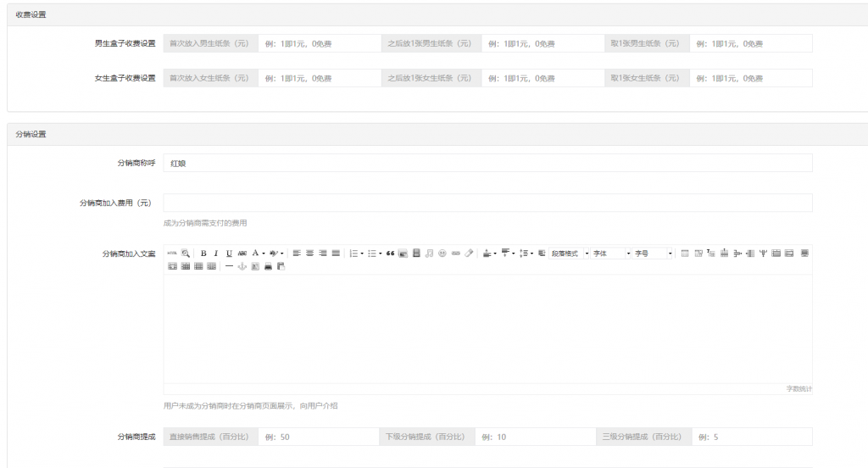This screenshot has width=868, height=468.
Task: Focus 之后放1张女生纸条 fee input
Action: pyautogui.click(x=542, y=78)
